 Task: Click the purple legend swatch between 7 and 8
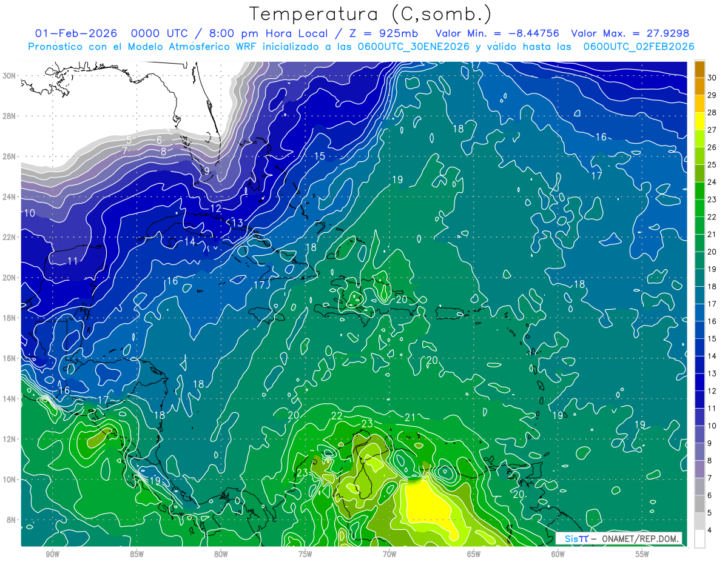(699, 469)
